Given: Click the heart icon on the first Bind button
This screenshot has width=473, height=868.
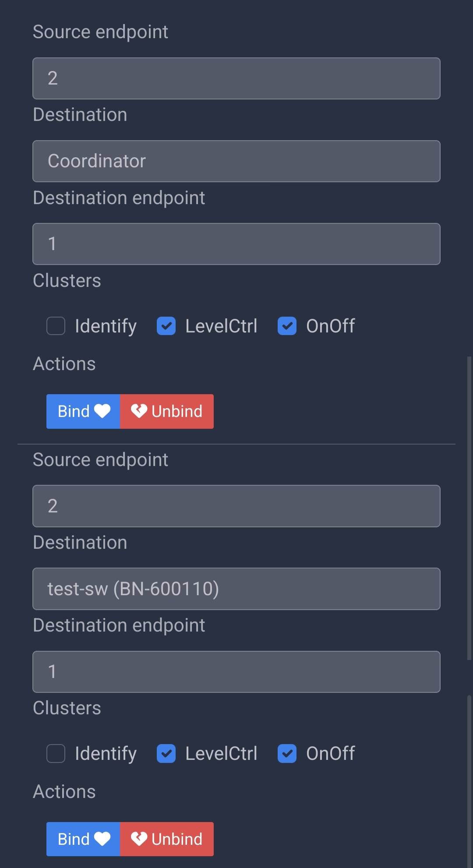Looking at the screenshot, I should pos(103,411).
